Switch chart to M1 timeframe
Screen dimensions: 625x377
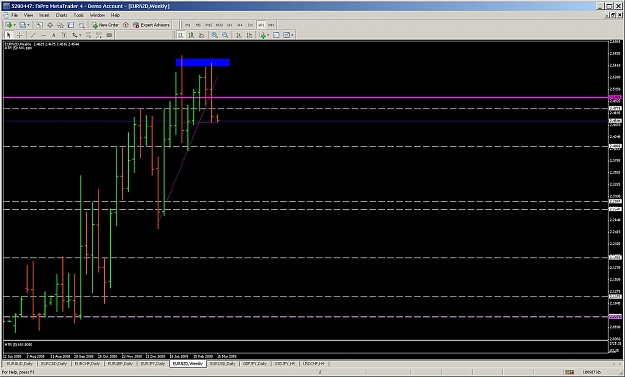point(188,25)
